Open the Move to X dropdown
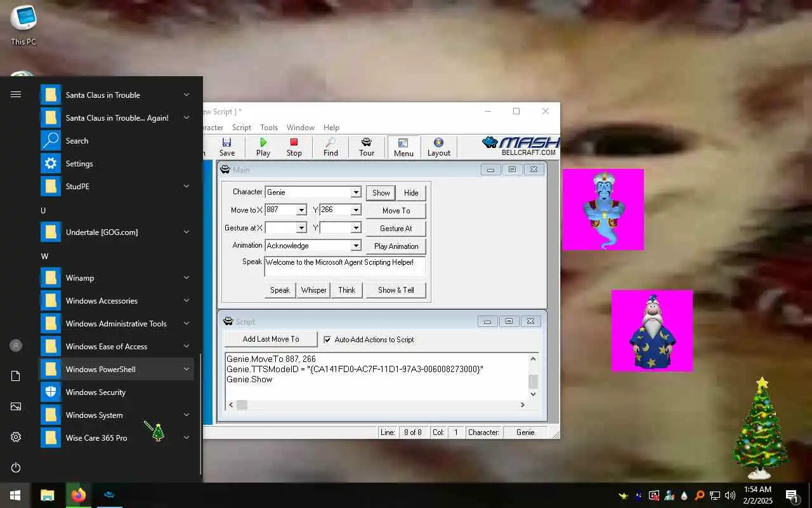This screenshot has height=508, width=812. 302,210
